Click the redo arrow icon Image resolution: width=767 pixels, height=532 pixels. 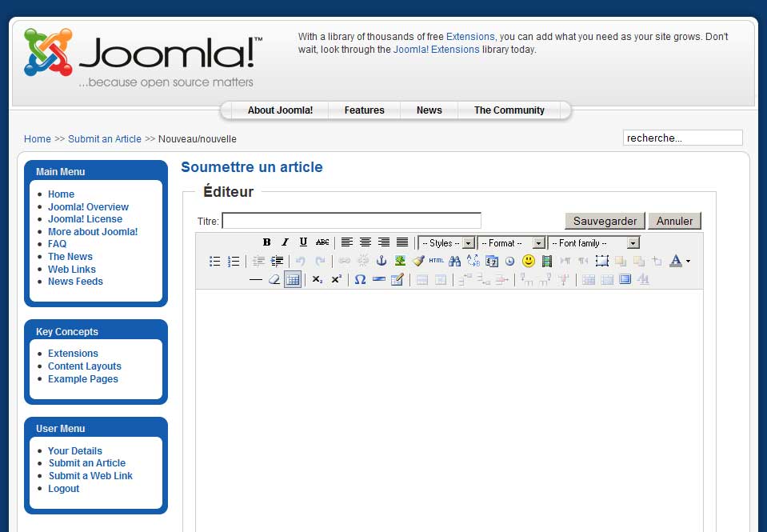(320, 261)
